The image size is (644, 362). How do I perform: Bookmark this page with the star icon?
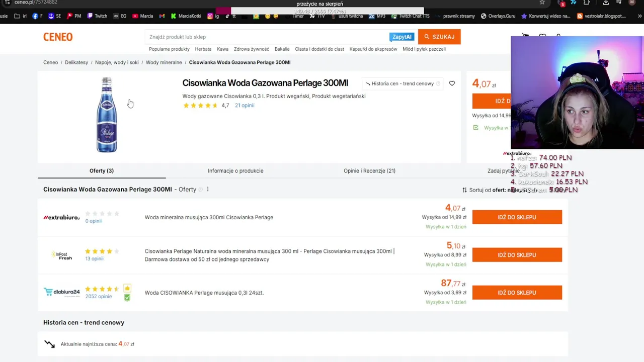[x=542, y=3]
